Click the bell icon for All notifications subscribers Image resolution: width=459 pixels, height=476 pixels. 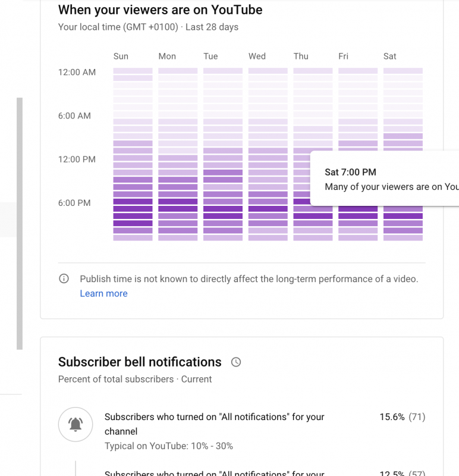click(x=76, y=424)
